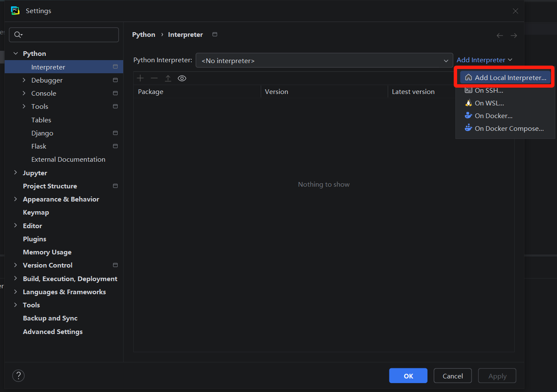Expand the Tools node under Python

tap(24, 106)
